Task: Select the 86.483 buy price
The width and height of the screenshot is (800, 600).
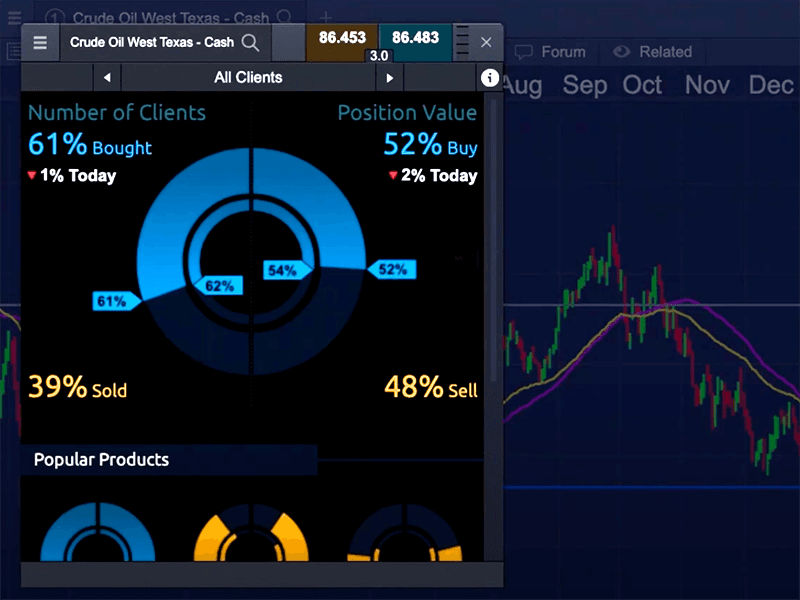Action: tap(415, 37)
